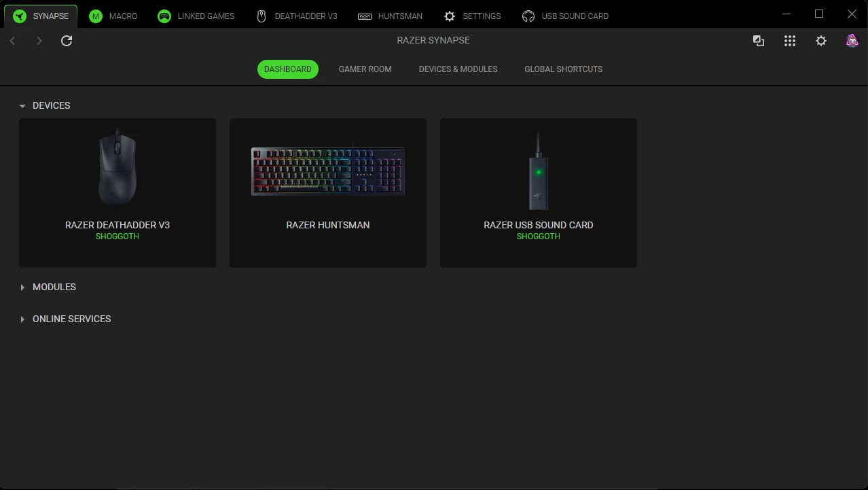Expand the Modules section arrow
The width and height of the screenshot is (868, 490).
[22, 287]
